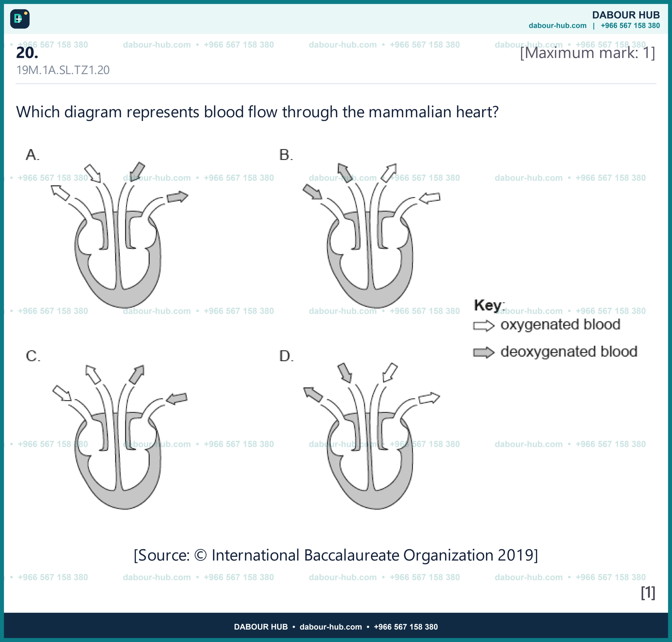The height and width of the screenshot is (642, 672).
Task: Click the 'deoxygenated blood' key label
Action: pos(569,352)
